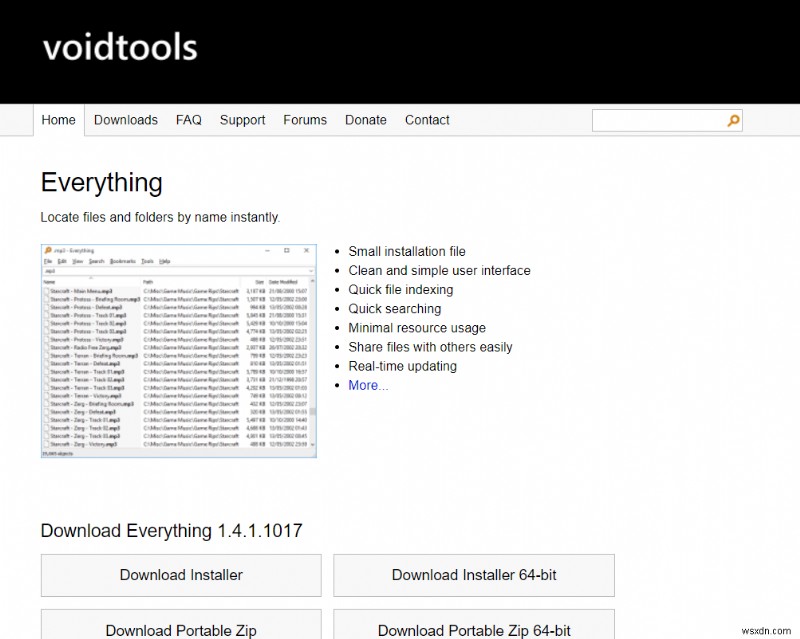The height and width of the screenshot is (639, 800).
Task: Click the "Download Everything 1.4.1.1017" heading
Action: tap(171, 530)
